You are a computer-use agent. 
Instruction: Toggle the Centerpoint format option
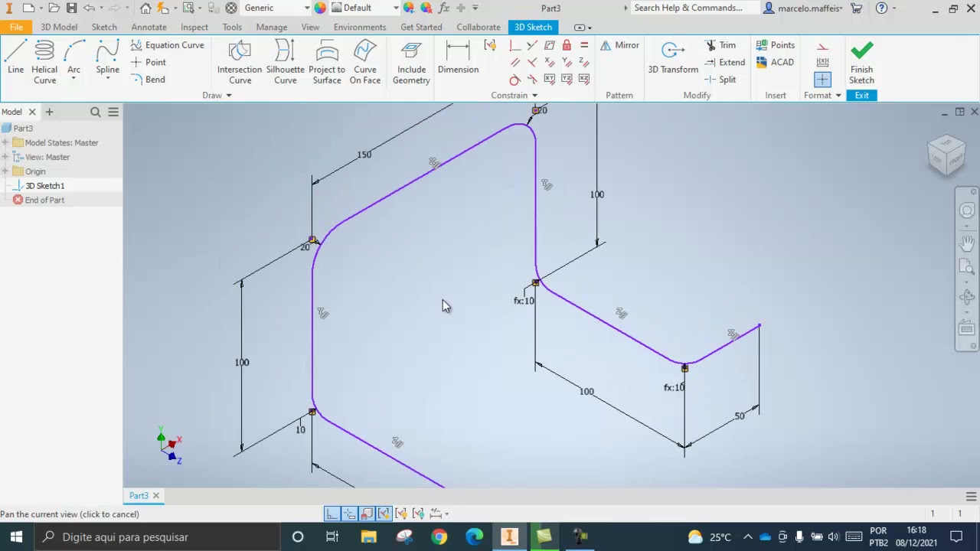tap(822, 80)
